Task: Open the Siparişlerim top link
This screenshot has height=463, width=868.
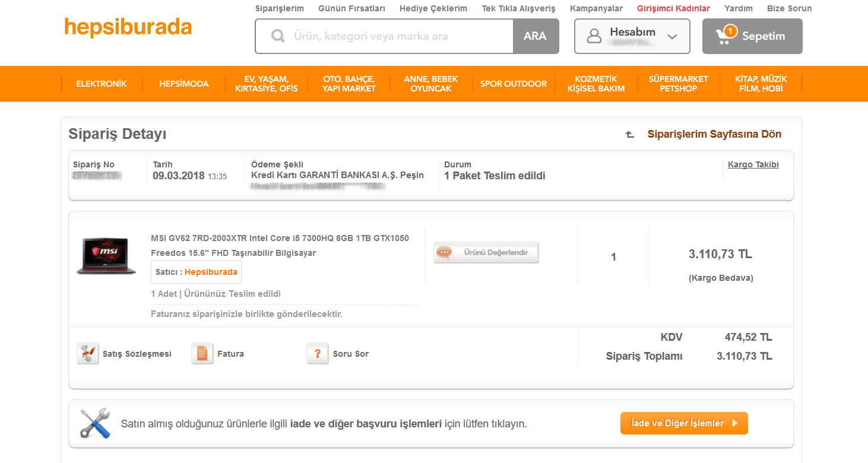Action: (x=280, y=8)
